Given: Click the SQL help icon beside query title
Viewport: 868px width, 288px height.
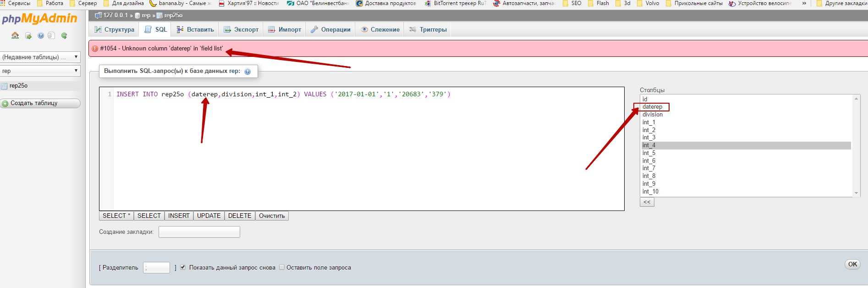Looking at the screenshot, I should pos(247,72).
